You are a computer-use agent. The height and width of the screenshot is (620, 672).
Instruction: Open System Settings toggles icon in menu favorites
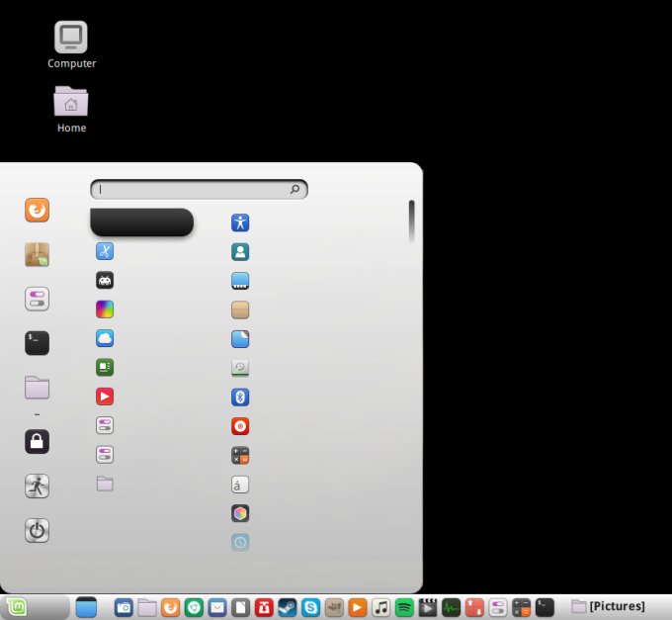tap(37, 299)
